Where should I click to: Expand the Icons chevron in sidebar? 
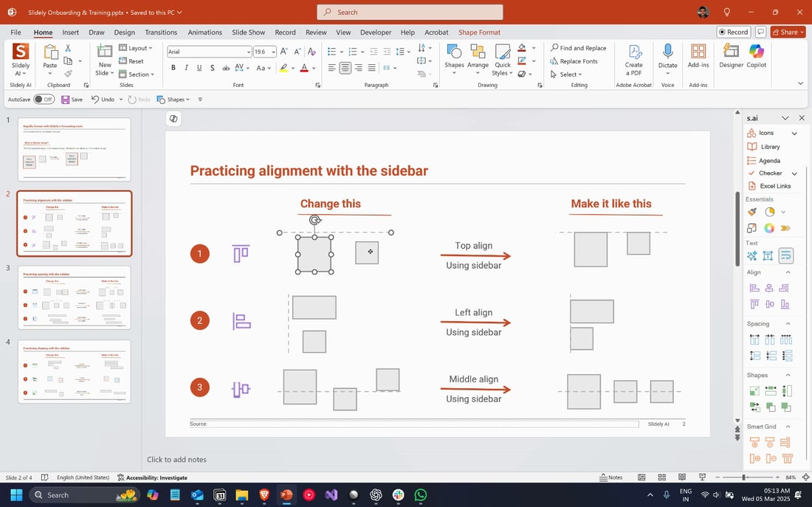[x=794, y=133]
